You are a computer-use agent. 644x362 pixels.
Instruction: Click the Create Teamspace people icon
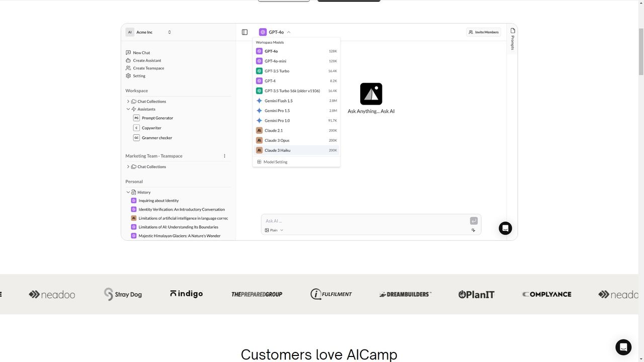[128, 68]
